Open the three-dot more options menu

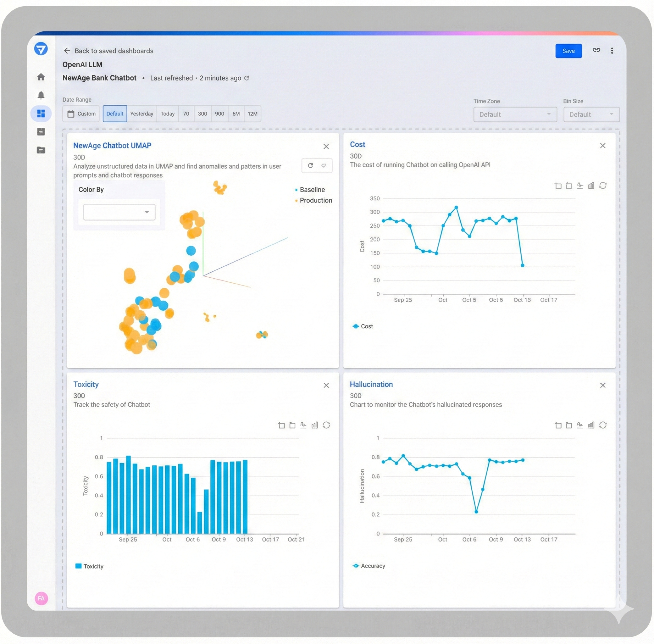(612, 51)
